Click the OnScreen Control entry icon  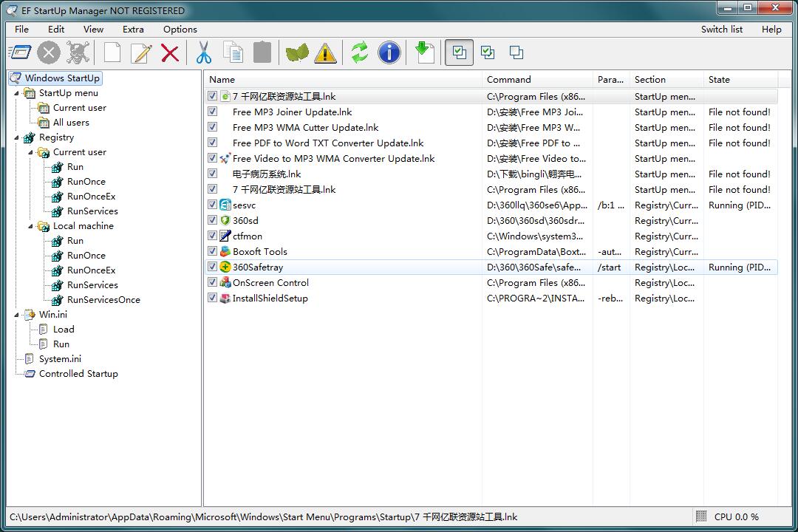pos(225,282)
